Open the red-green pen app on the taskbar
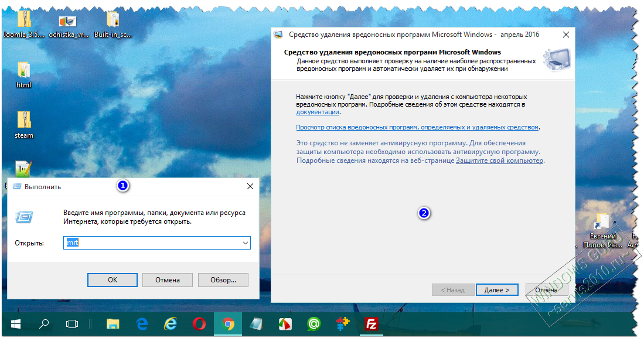 coord(285,325)
